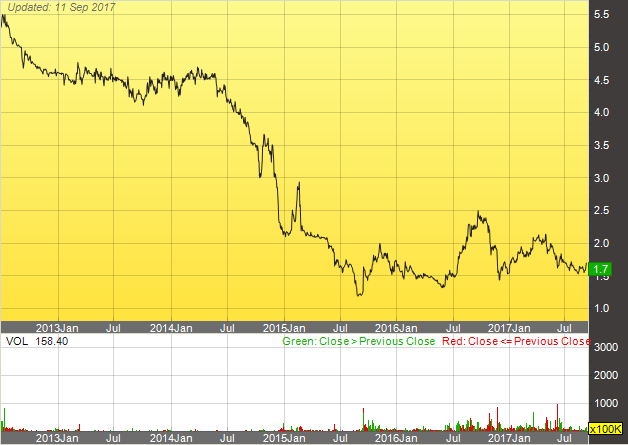
Task: Click the price line start near 5.5
Action: click(4, 16)
